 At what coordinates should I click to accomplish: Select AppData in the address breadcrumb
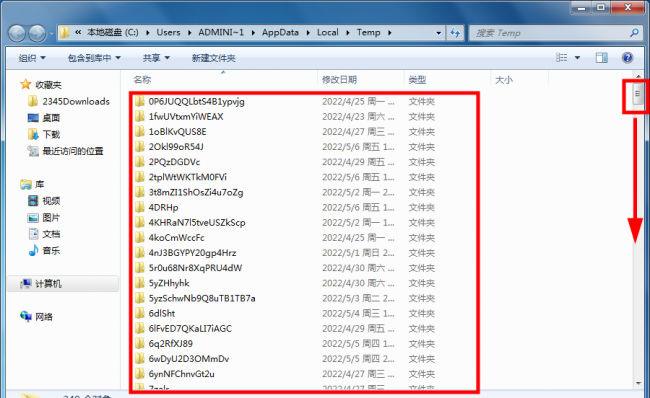[280, 32]
